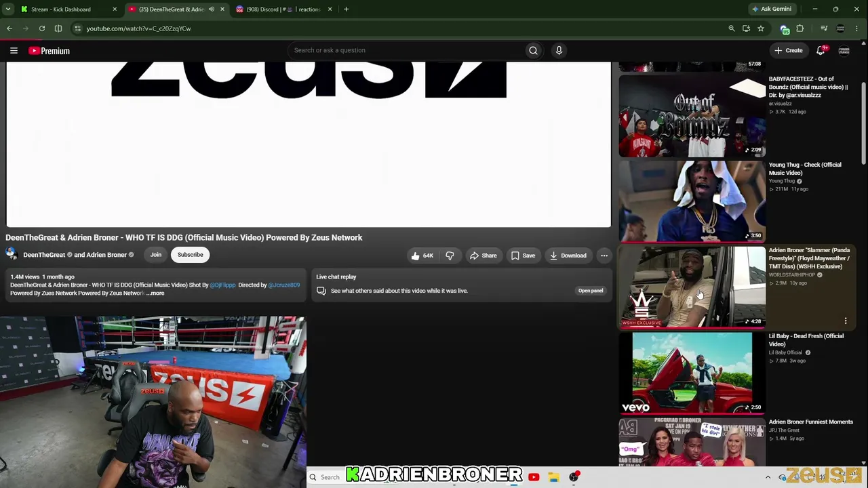Open the Create menu

(788, 50)
